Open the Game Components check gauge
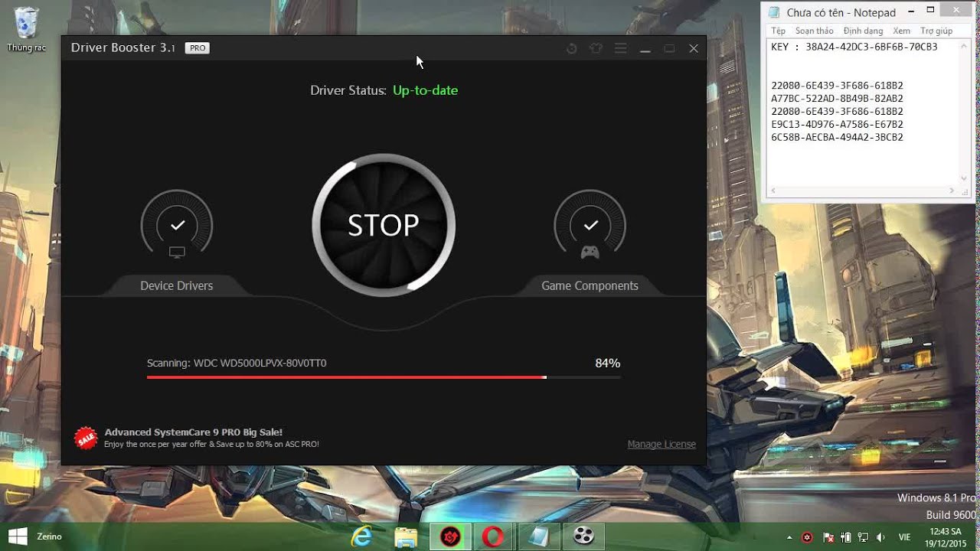 (x=590, y=225)
